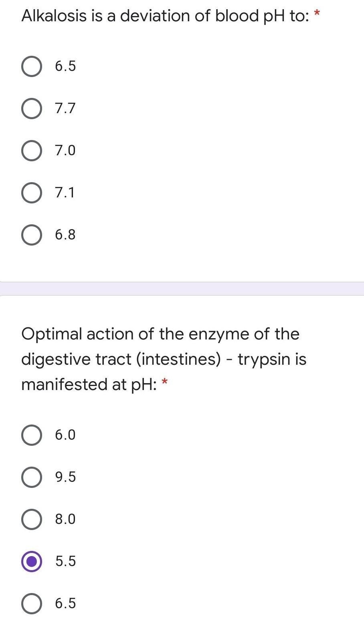The height and width of the screenshot is (644, 364).
Task: Click the selected 5.5 radio button circle
Action: [31, 561]
